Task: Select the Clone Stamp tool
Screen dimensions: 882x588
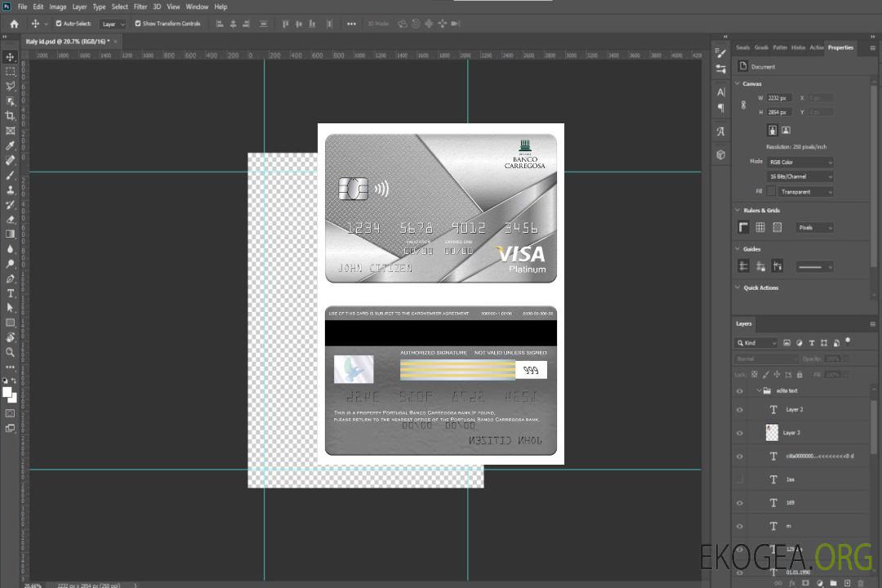Action: 10,190
